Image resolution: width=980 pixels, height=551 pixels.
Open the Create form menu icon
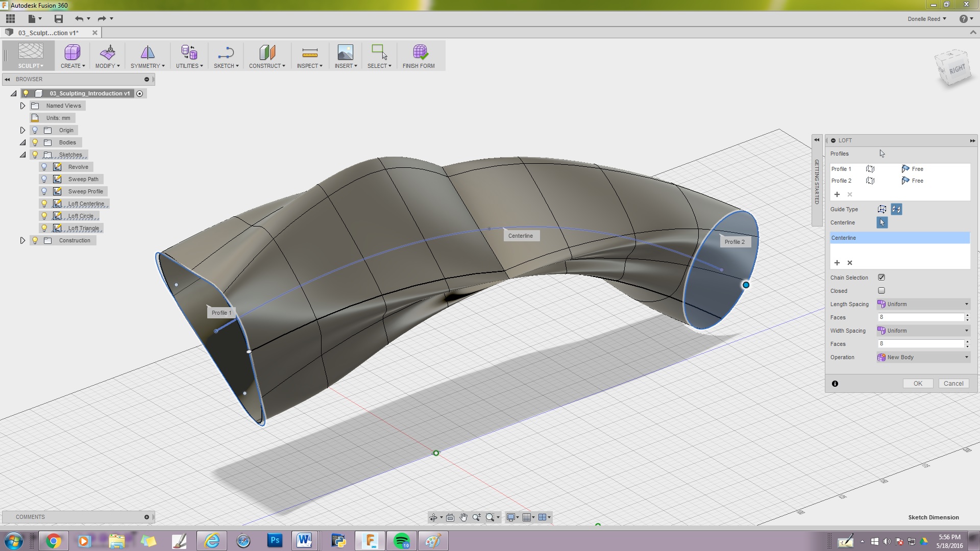(72, 52)
